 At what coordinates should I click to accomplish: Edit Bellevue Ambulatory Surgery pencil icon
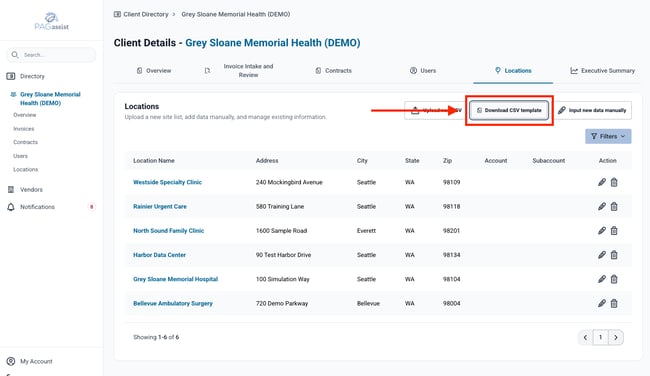tap(602, 303)
